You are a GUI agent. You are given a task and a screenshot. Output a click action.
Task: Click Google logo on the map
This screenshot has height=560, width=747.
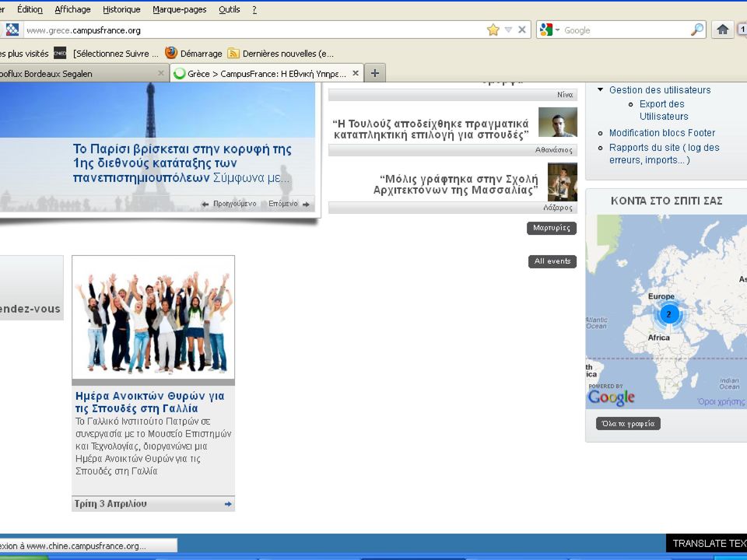tap(612, 397)
